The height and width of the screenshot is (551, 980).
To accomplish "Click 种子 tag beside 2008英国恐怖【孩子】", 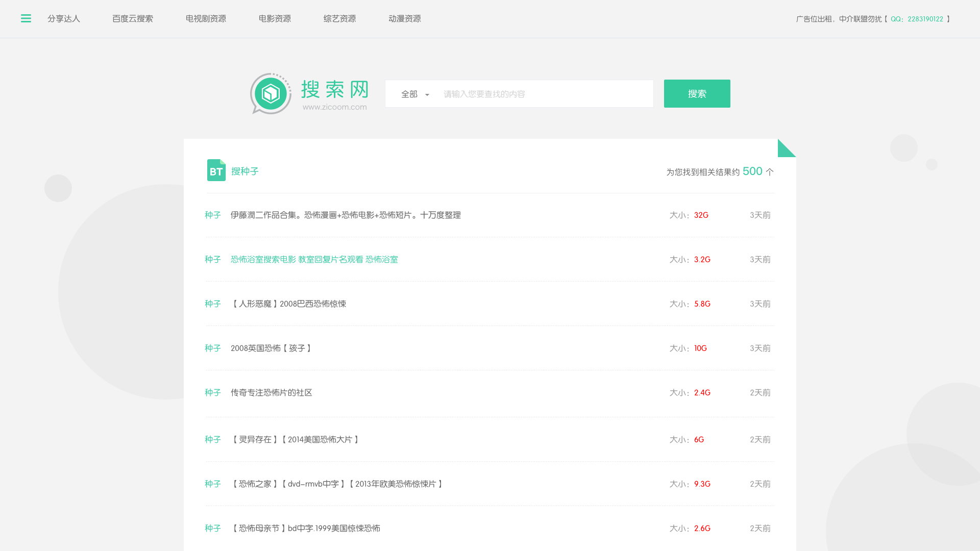I will click(x=213, y=348).
